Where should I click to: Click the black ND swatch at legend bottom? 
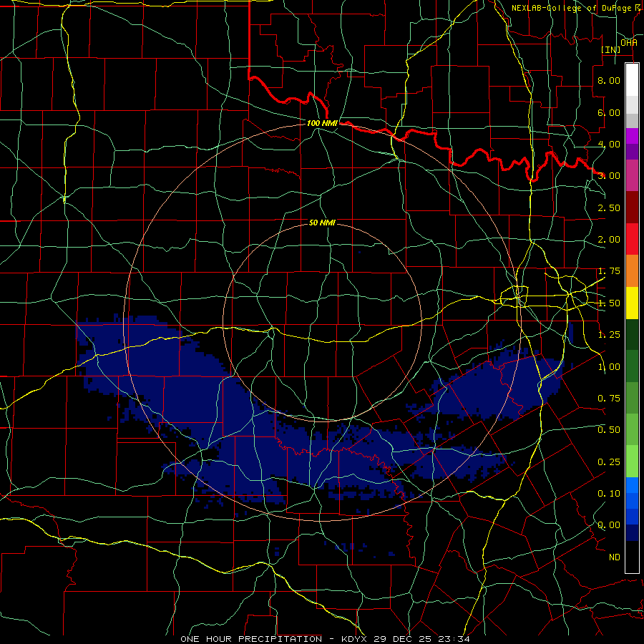pos(632,557)
